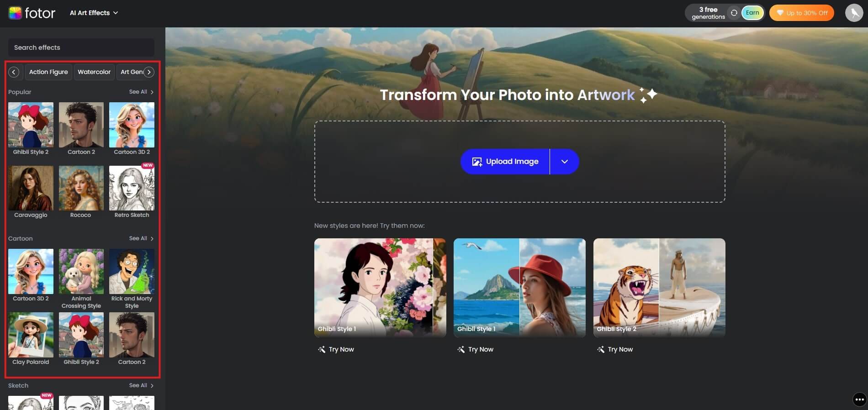Choose Cartoon 2 in Popular section
Image resolution: width=868 pixels, height=410 pixels.
coord(81,129)
